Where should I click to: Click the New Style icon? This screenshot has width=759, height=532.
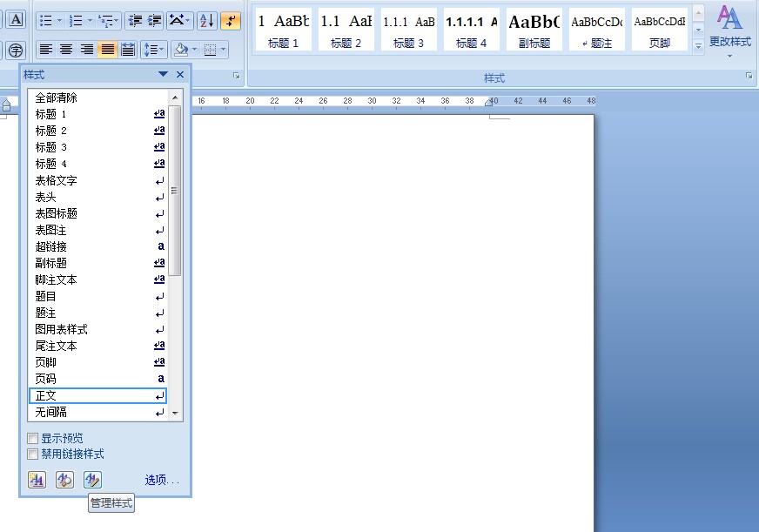pos(37,480)
